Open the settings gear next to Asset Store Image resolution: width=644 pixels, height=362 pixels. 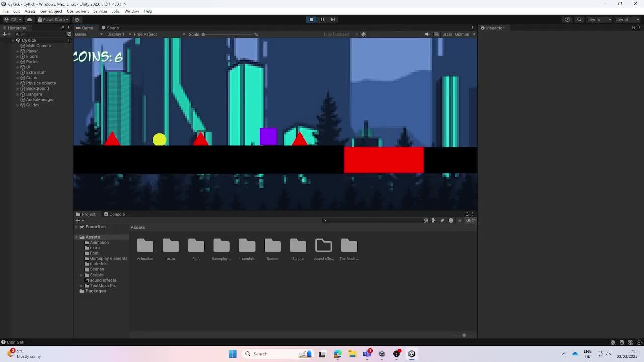pos(77,20)
